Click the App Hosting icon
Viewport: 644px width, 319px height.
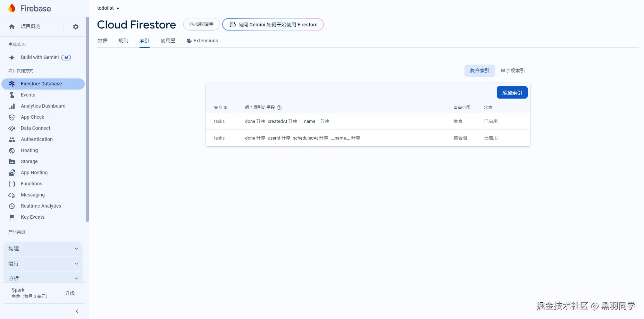pyautogui.click(x=12, y=173)
